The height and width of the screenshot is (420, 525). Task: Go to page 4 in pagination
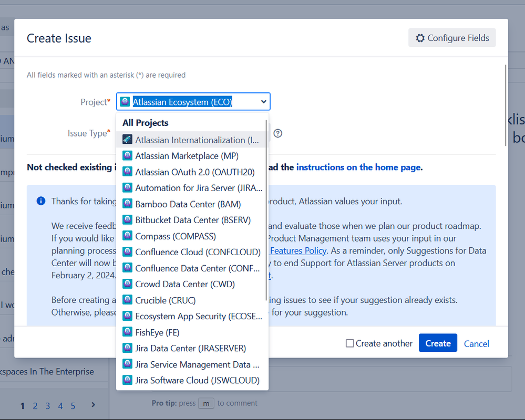click(x=60, y=406)
